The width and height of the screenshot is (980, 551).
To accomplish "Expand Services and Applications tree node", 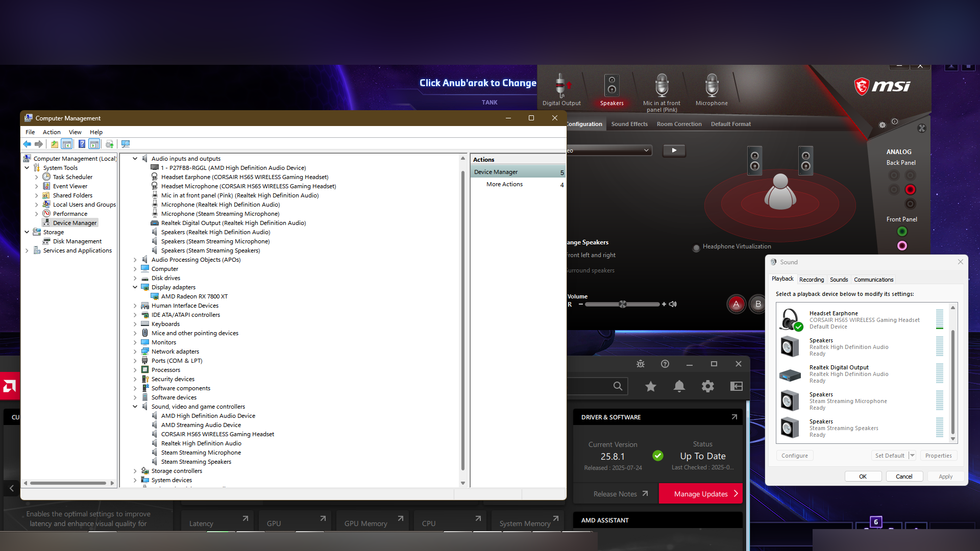I will point(27,251).
